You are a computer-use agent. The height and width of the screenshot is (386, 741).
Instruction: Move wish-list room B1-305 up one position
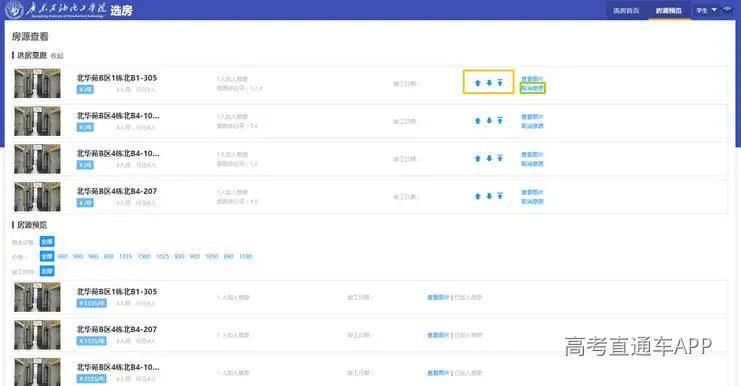[477, 83]
